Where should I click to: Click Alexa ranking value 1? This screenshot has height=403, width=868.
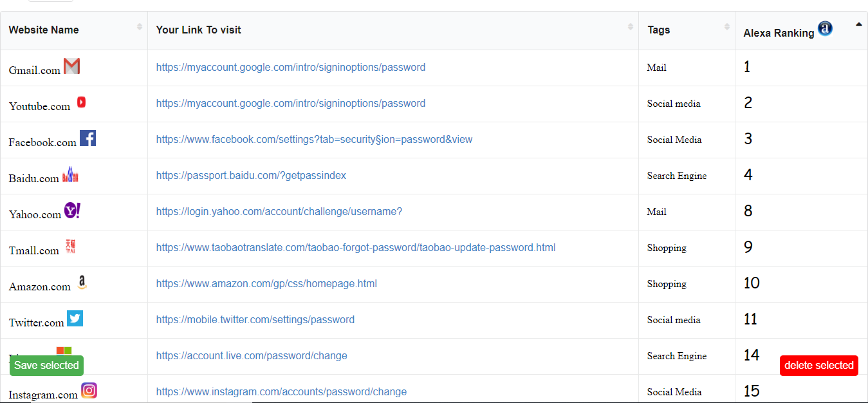pyautogui.click(x=747, y=66)
